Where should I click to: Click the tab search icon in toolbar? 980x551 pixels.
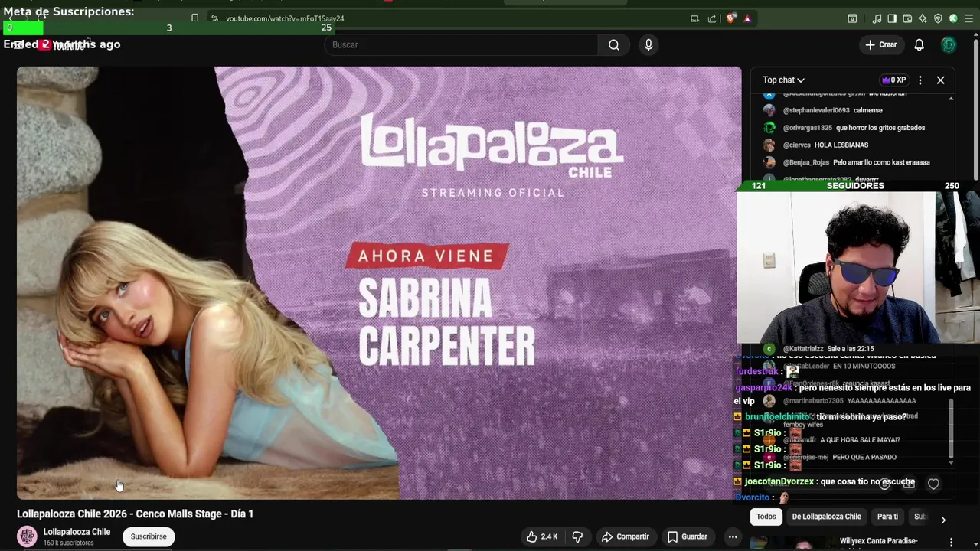[x=852, y=18]
